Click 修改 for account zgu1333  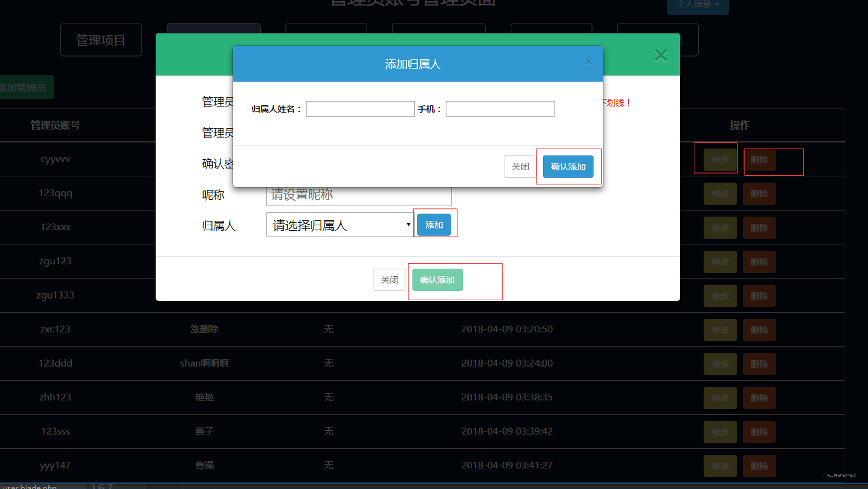tap(720, 296)
